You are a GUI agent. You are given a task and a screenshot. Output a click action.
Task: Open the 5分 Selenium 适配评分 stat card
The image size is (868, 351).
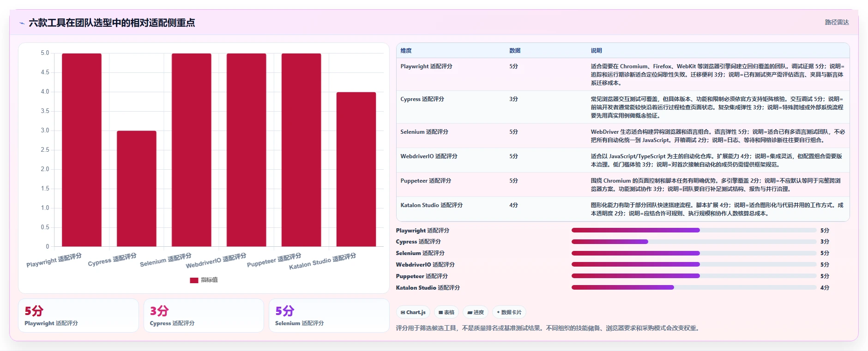tap(329, 315)
